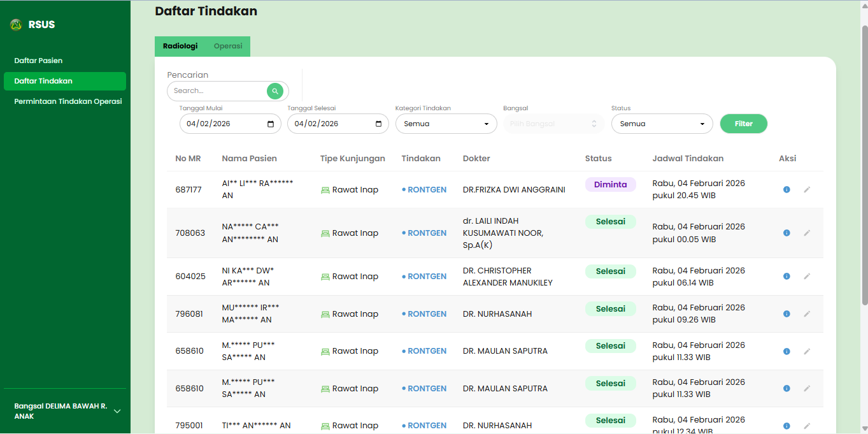Info icon in the 658610 row under MR 796081
868x434 pixels.
[x=786, y=351]
